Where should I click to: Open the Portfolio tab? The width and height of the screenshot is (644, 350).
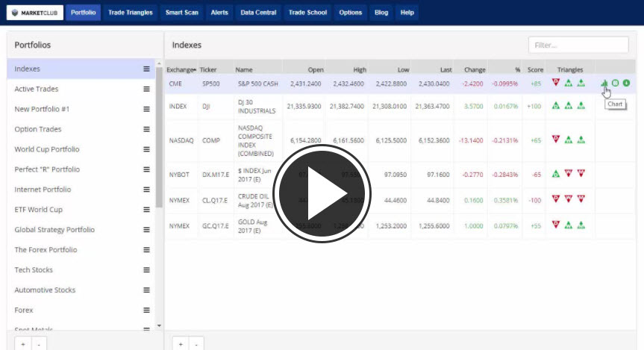click(84, 13)
